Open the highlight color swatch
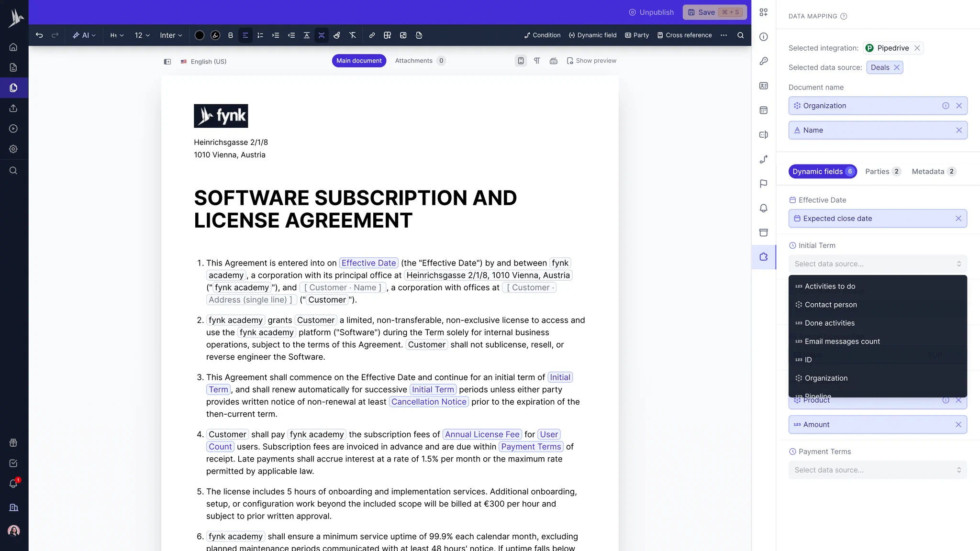This screenshot has width=980, height=551. click(215, 35)
